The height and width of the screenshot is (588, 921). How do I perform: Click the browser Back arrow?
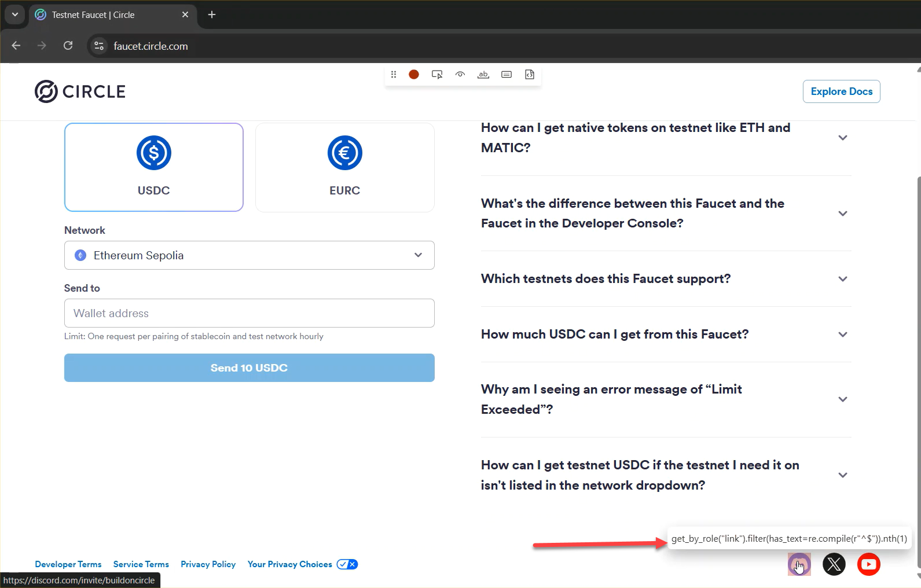click(x=16, y=46)
